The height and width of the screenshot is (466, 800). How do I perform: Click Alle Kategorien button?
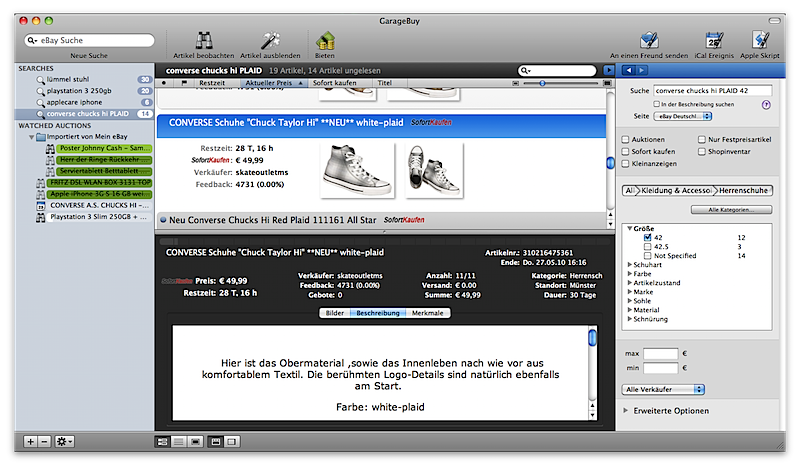731,210
